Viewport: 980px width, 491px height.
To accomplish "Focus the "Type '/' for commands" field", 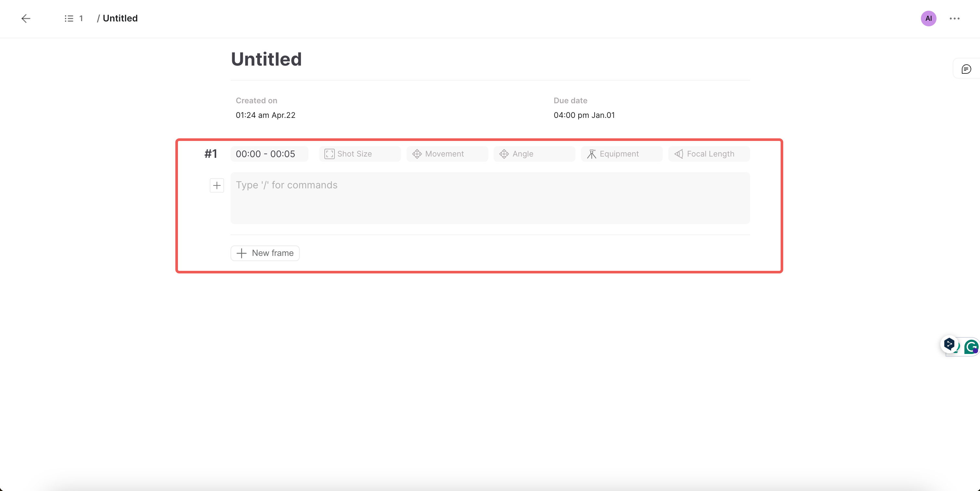I will click(490, 198).
